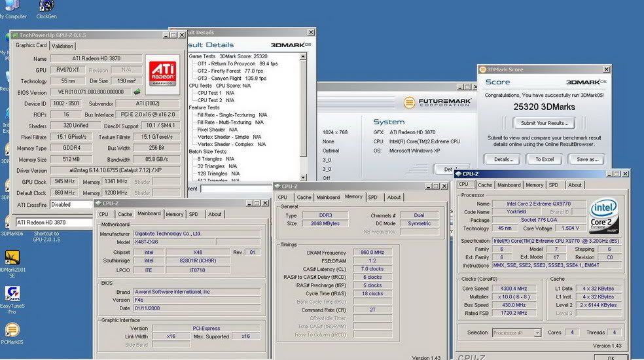Open the PCMark05 desktop shortcut
644x360 pixels.
coord(12,331)
